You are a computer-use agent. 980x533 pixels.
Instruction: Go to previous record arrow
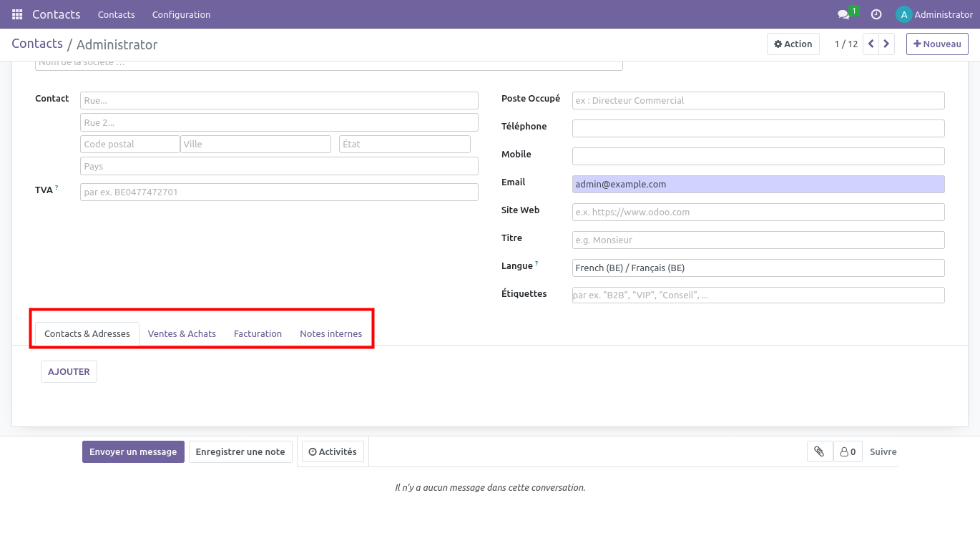tap(871, 44)
